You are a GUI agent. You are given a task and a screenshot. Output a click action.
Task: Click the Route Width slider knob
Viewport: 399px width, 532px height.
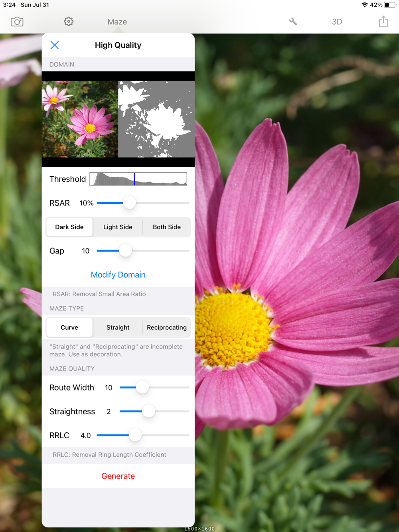(142, 388)
